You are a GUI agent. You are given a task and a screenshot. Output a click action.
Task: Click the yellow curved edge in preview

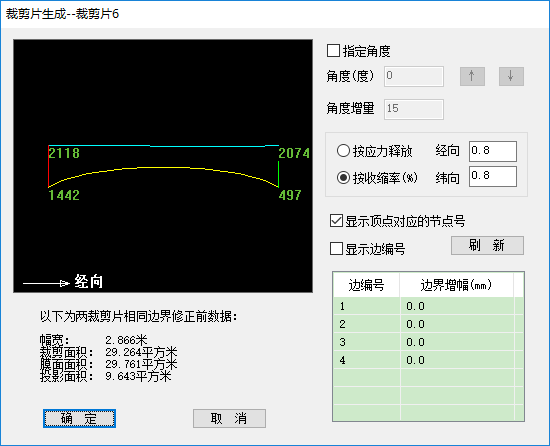coord(163,168)
